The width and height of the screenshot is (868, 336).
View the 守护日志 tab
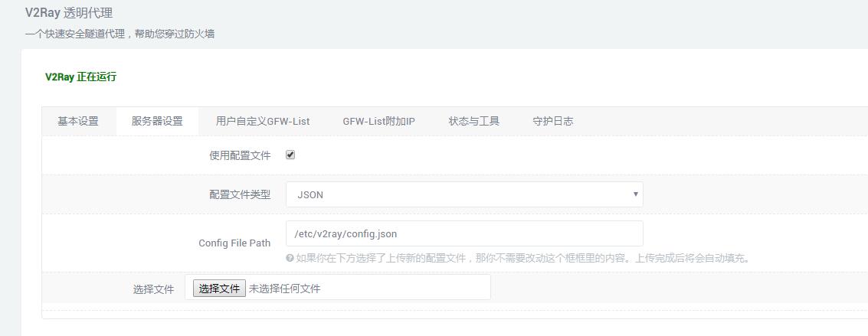[553, 121]
